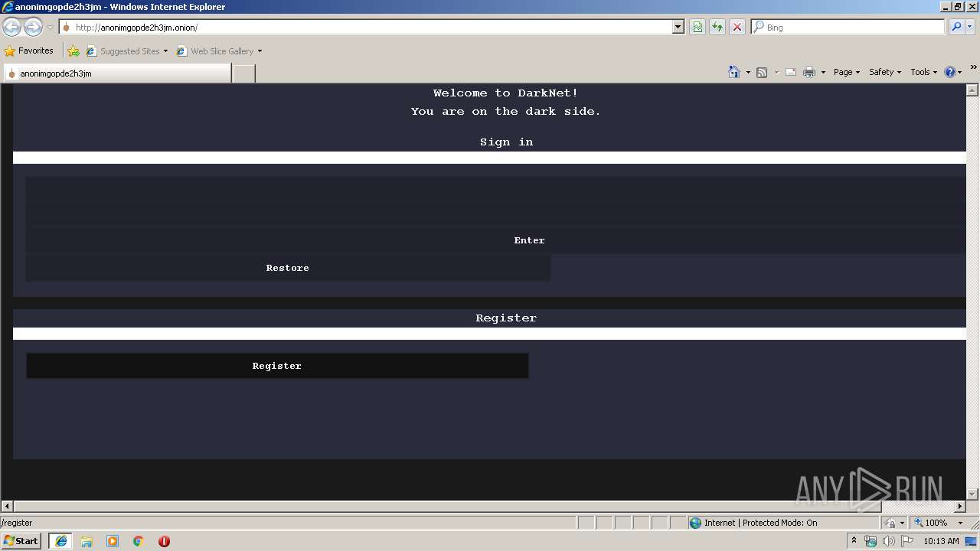
Task: Click the first sign-in input field
Action: click(x=496, y=189)
